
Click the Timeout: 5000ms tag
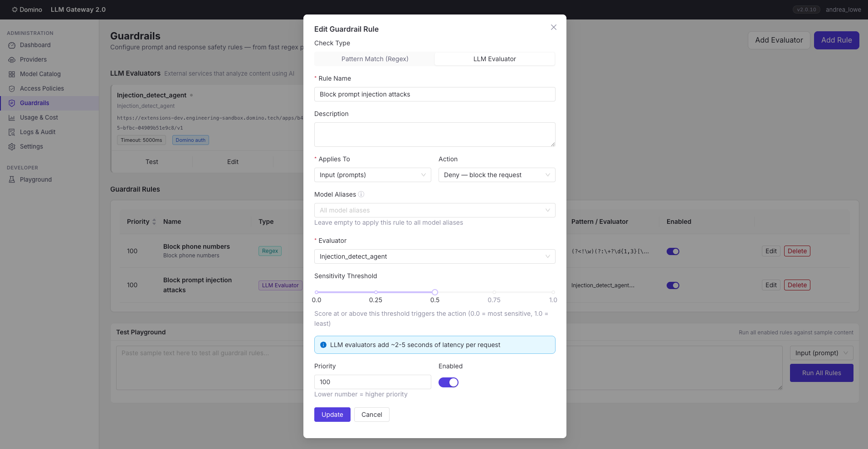141,140
